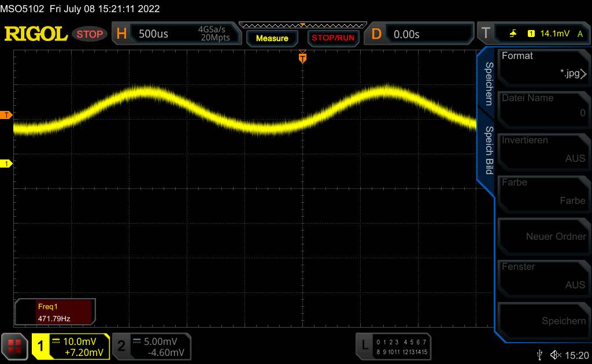
Task: Switch to the Speich Bild side tab
Action: pyautogui.click(x=488, y=150)
